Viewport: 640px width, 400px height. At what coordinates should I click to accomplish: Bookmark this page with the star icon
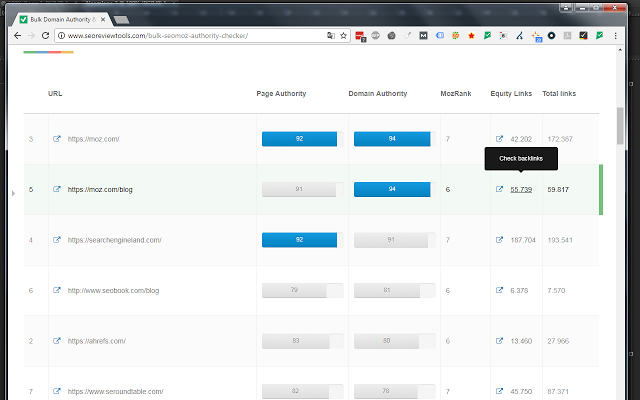tap(343, 36)
